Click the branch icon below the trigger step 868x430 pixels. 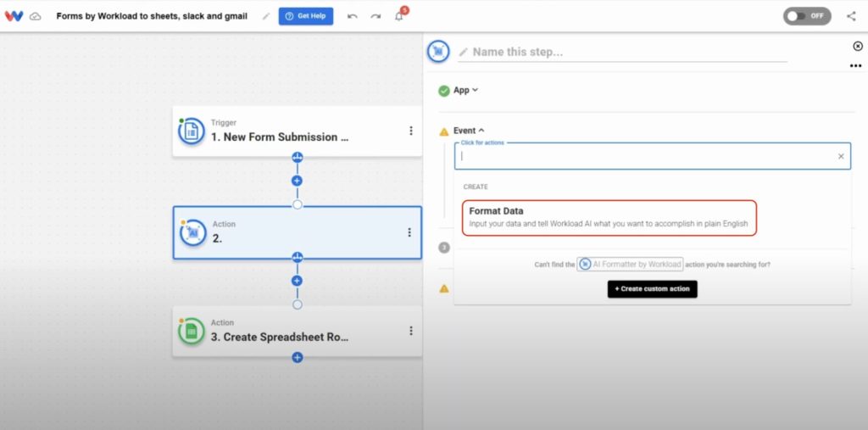click(x=298, y=158)
